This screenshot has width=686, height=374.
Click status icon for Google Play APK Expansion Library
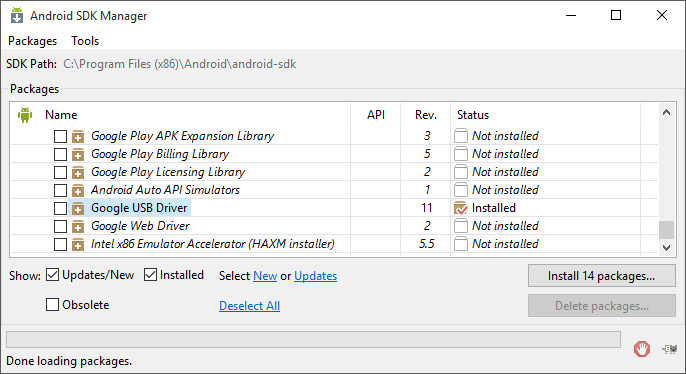[x=461, y=136]
